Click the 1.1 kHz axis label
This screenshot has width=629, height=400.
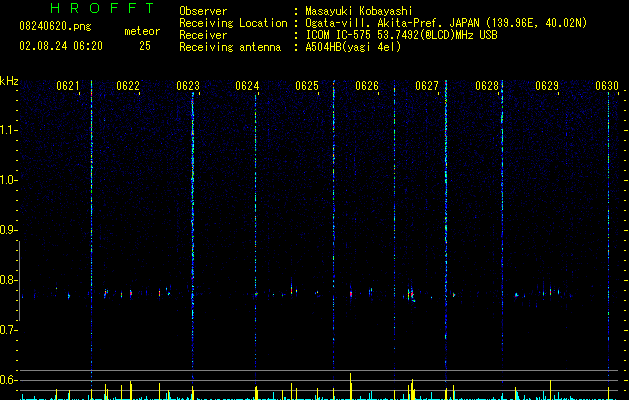tap(8, 130)
